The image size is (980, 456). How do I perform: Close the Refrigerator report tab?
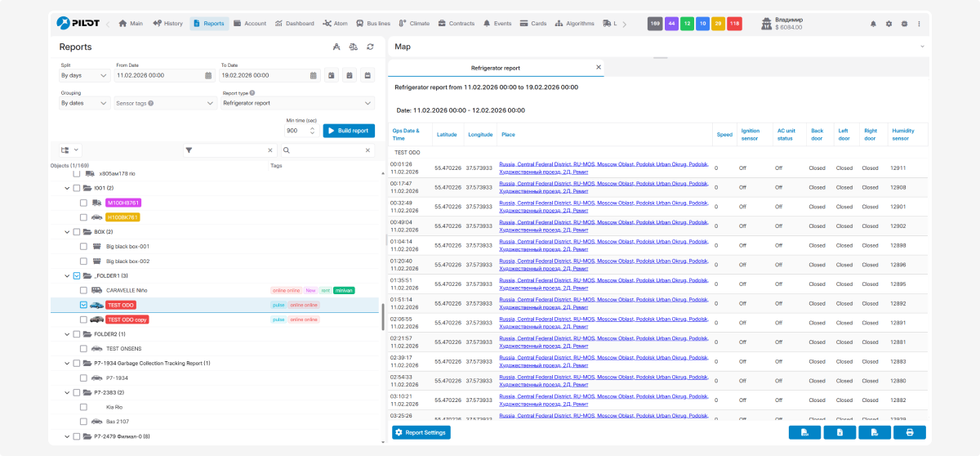point(598,68)
